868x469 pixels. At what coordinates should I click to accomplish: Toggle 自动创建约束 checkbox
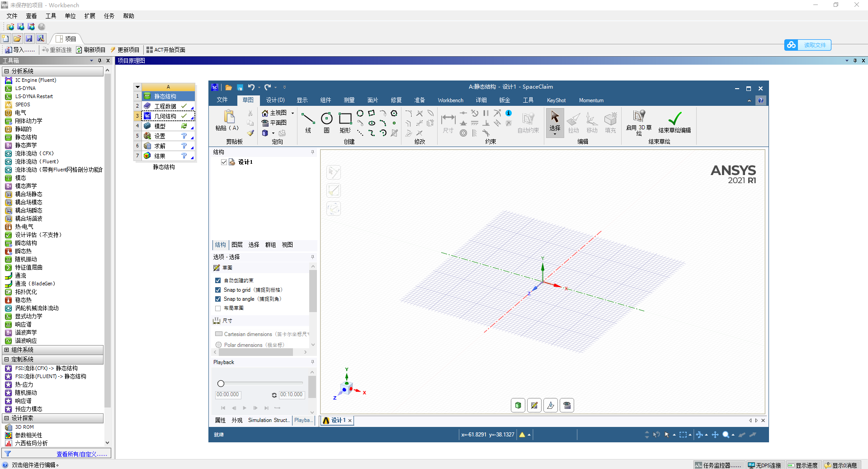pyautogui.click(x=218, y=280)
